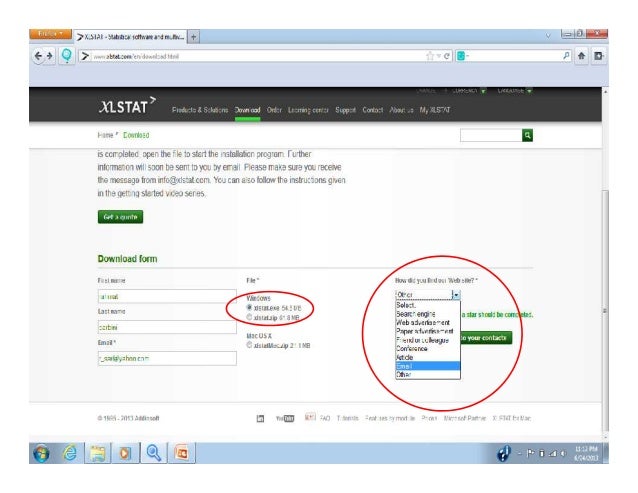
Task: Open the Learning center nav item
Action: click(x=308, y=110)
